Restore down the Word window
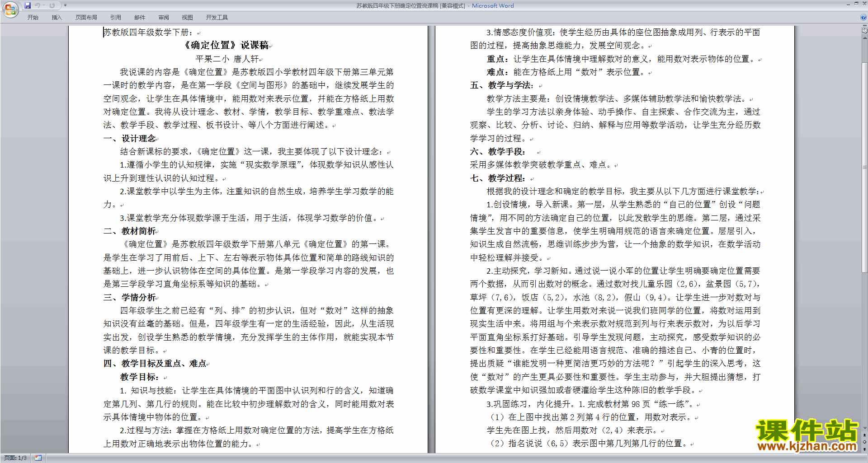868x463 pixels. (856, 4)
